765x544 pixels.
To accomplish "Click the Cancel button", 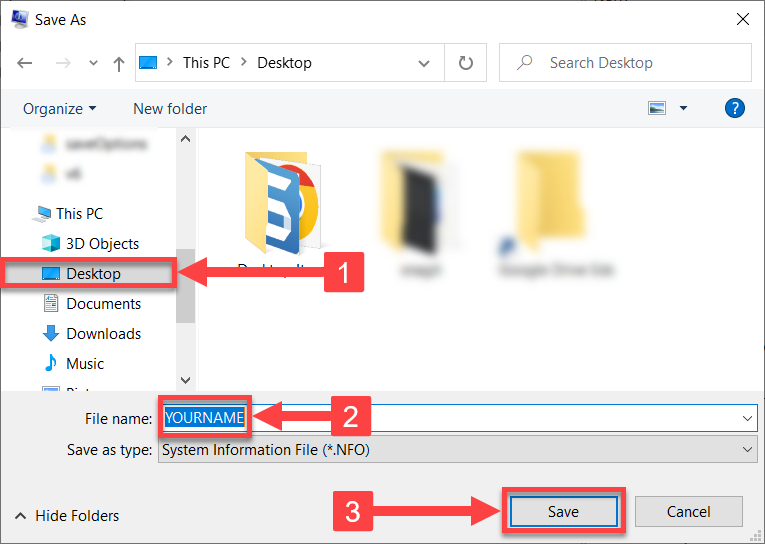I will pos(688,511).
